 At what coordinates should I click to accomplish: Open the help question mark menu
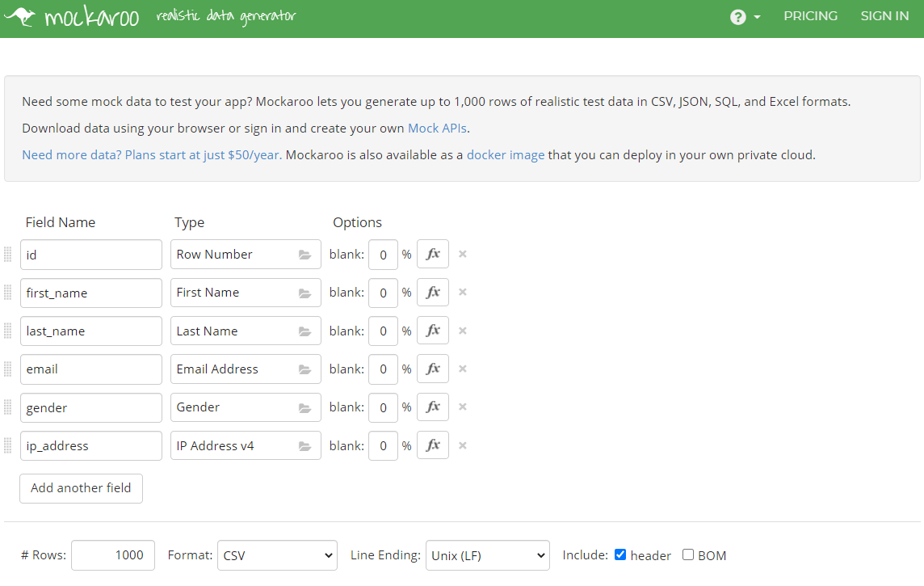[x=737, y=17]
